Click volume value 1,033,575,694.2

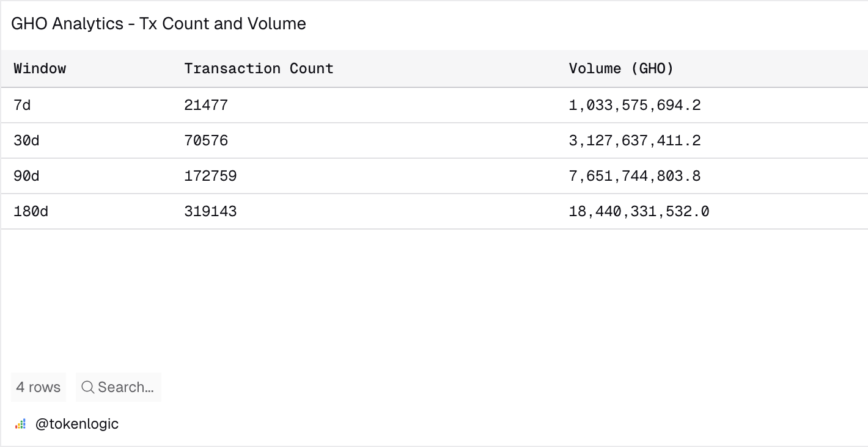click(x=634, y=105)
